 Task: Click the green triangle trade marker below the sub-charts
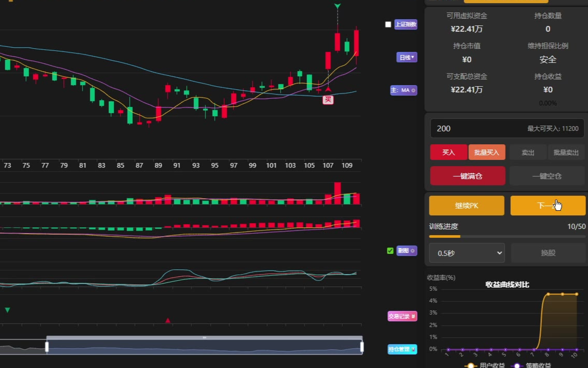[x=7, y=310]
